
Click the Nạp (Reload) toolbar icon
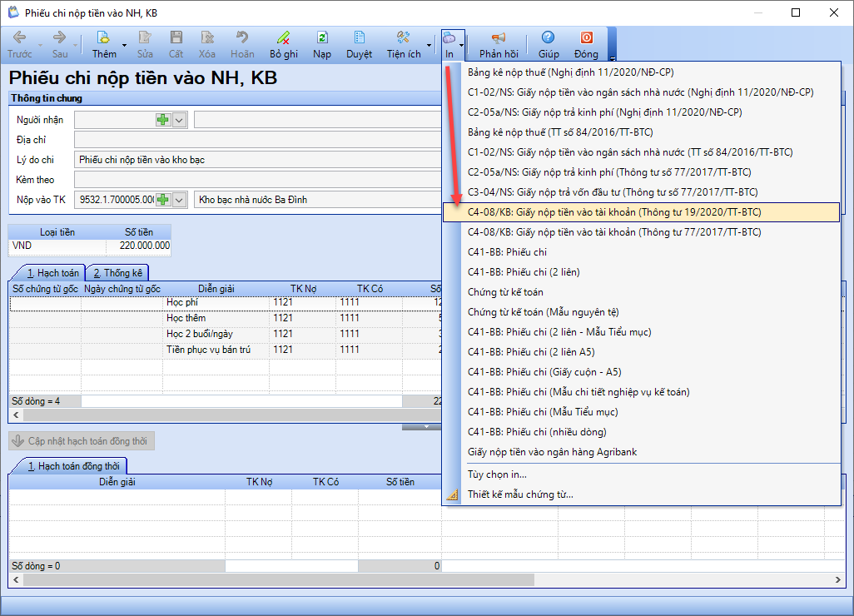click(x=322, y=38)
